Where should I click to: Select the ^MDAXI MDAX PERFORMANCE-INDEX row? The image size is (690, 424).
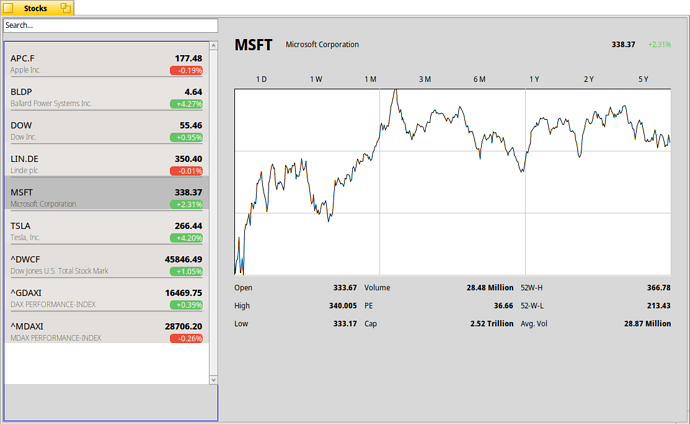107,327
